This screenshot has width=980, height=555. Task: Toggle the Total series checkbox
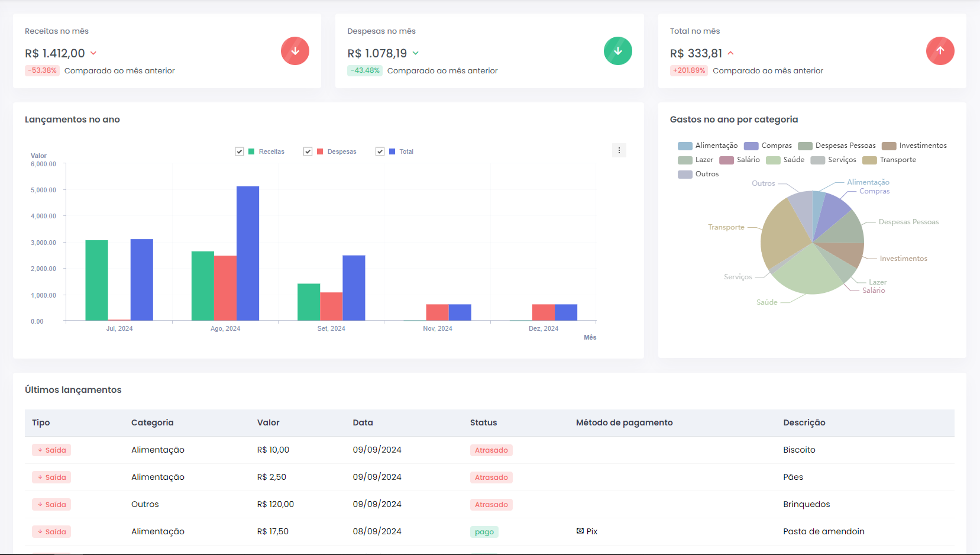[x=380, y=151]
